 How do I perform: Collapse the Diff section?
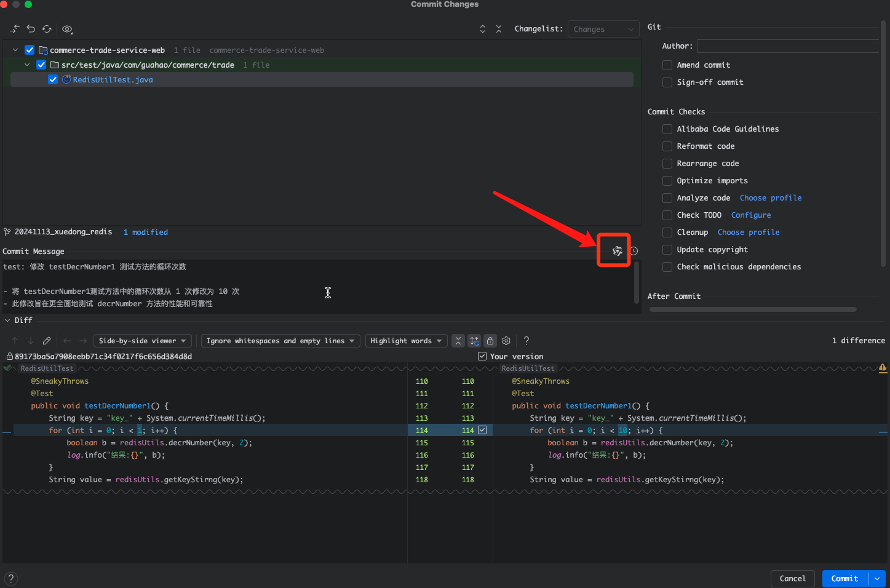(7, 320)
